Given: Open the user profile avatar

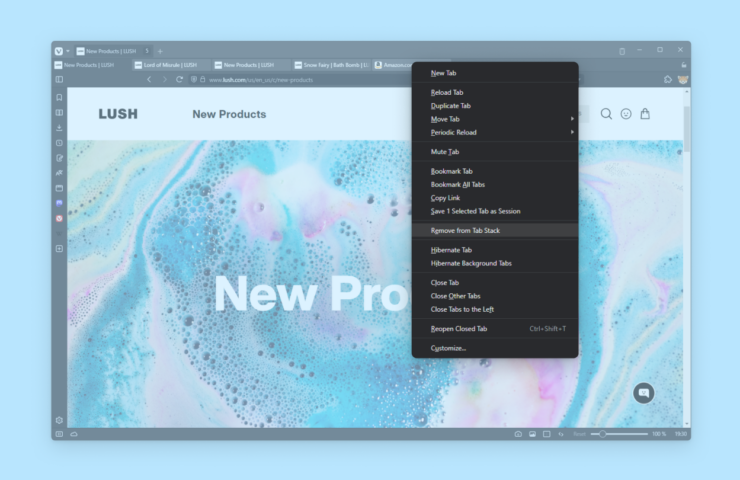Looking at the screenshot, I should pos(682,79).
